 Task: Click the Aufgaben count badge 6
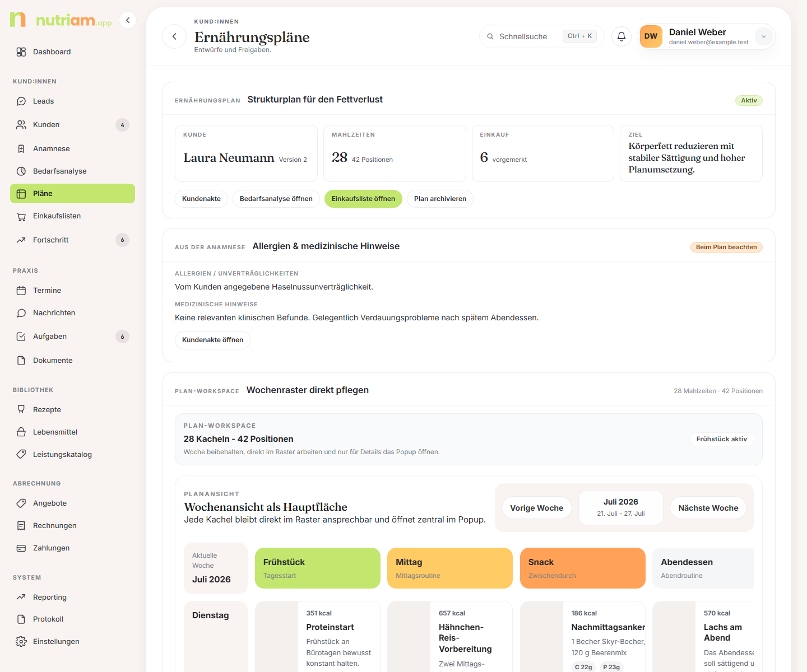[122, 337]
